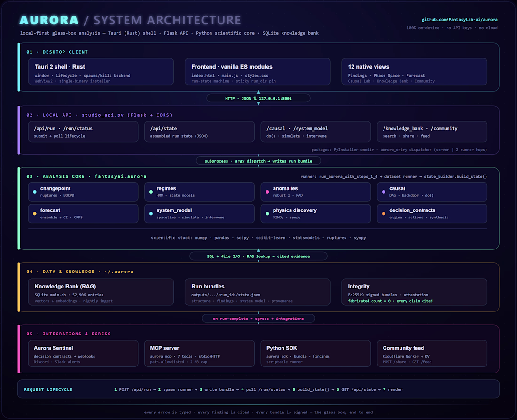The image size is (517, 420).
Task: Click the 05 · INTEGRATIONS & EGRESS heading
Action: coord(69,334)
